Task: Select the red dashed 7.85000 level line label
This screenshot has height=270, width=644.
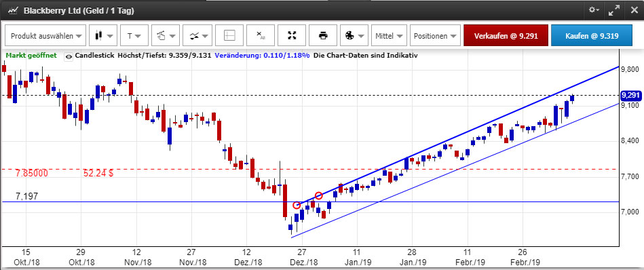Action: (32, 173)
